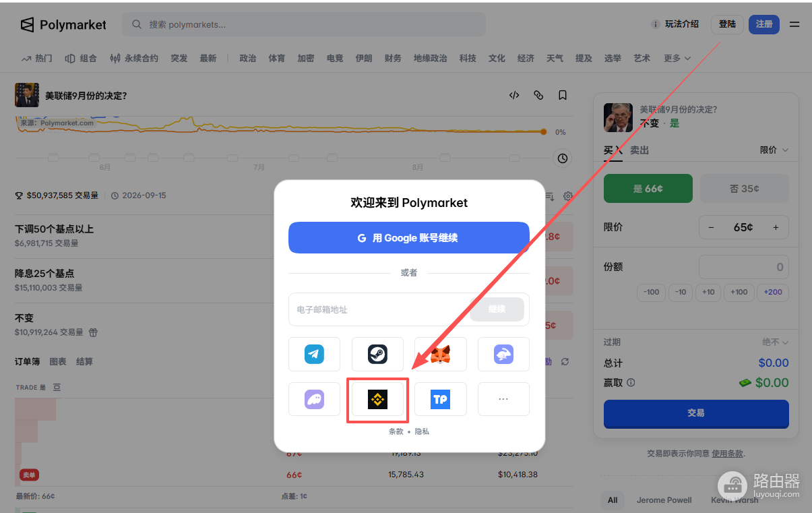This screenshot has width=812, height=513.
Task: Switch to the 图表 tab
Action: pyautogui.click(x=58, y=362)
